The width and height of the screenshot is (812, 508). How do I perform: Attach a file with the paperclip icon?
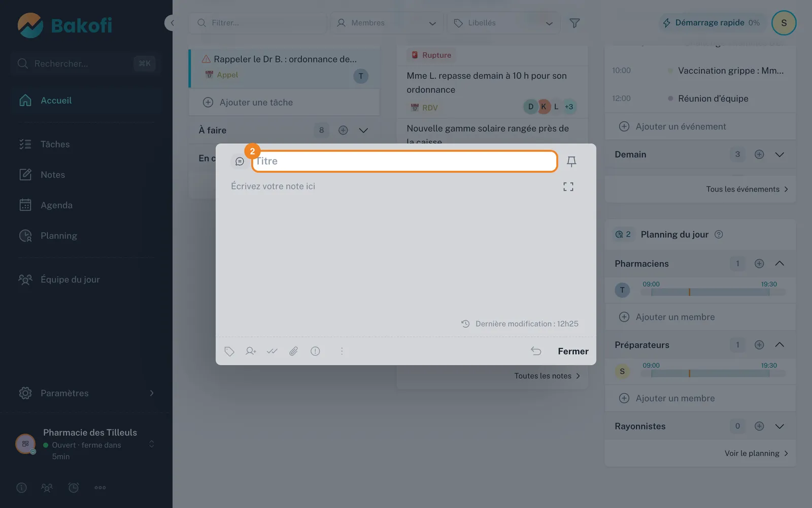(x=293, y=351)
